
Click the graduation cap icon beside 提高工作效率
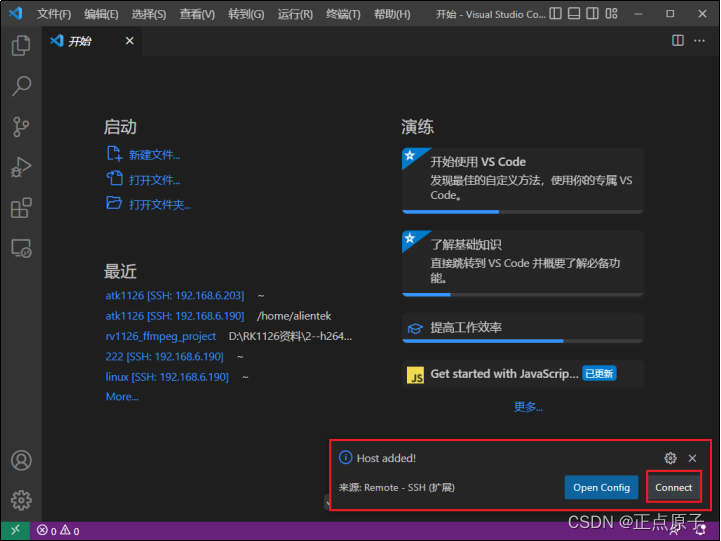pos(415,328)
